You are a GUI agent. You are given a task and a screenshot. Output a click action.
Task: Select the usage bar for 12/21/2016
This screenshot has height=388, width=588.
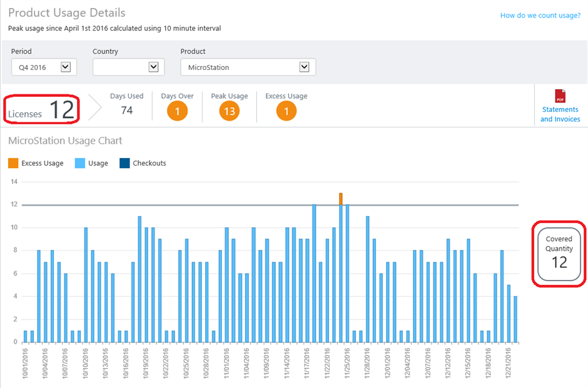coord(509,314)
